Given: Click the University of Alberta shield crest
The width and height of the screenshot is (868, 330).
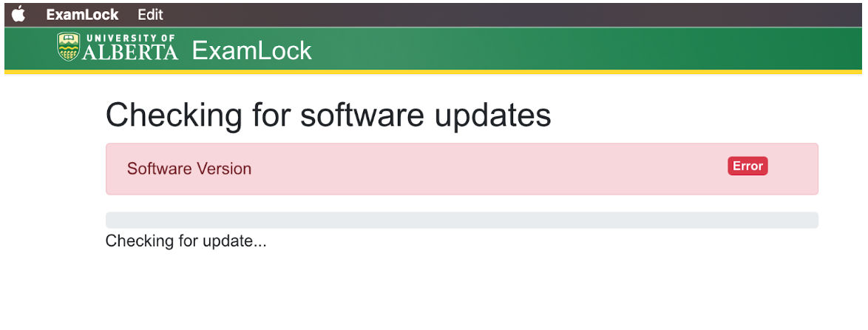Looking at the screenshot, I should [x=68, y=47].
